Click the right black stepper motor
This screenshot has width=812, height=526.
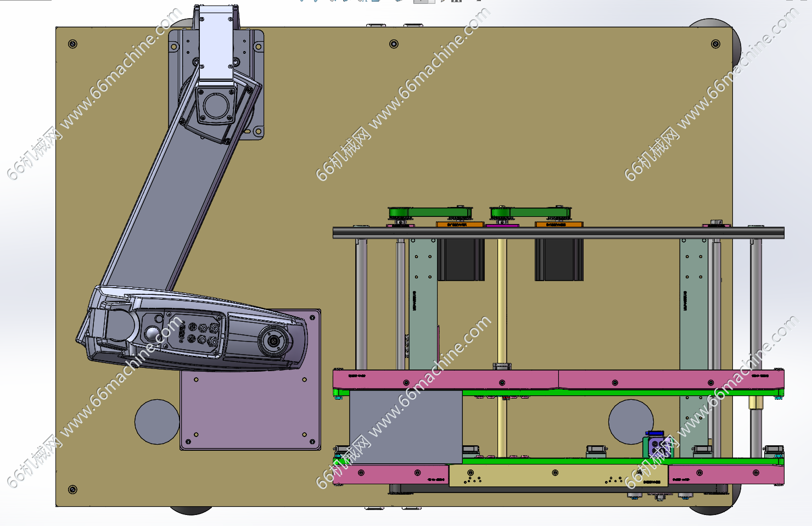pos(558,259)
